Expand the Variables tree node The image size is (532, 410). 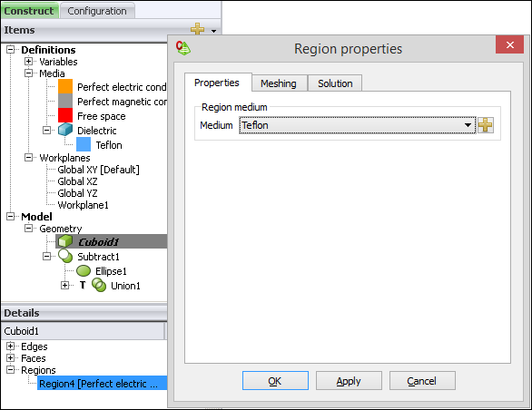28,62
